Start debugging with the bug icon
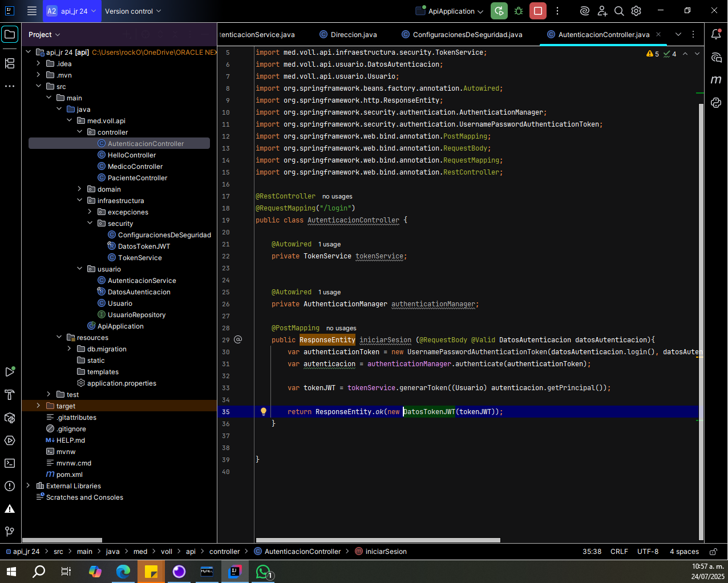Image resolution: width=728 pixels, height=583 pixels. 519,11
